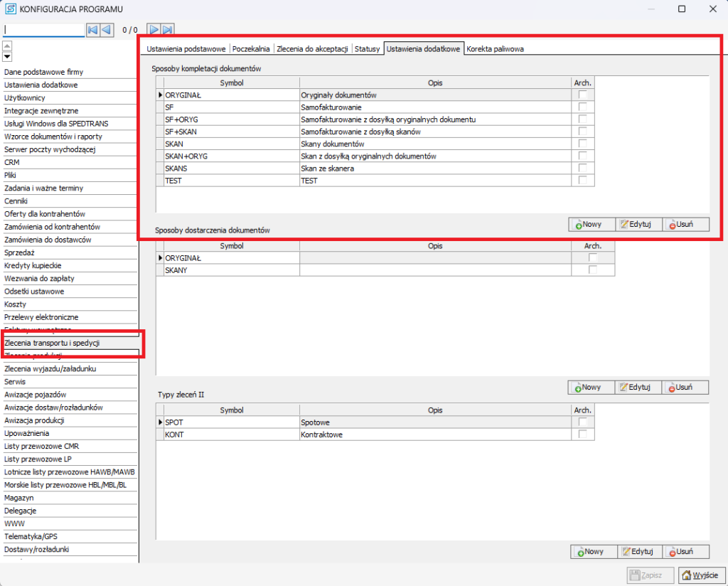
Task: Open Serwer poczty wychodzącej settings
Action: pyautogui.click(x=70, y=149)
